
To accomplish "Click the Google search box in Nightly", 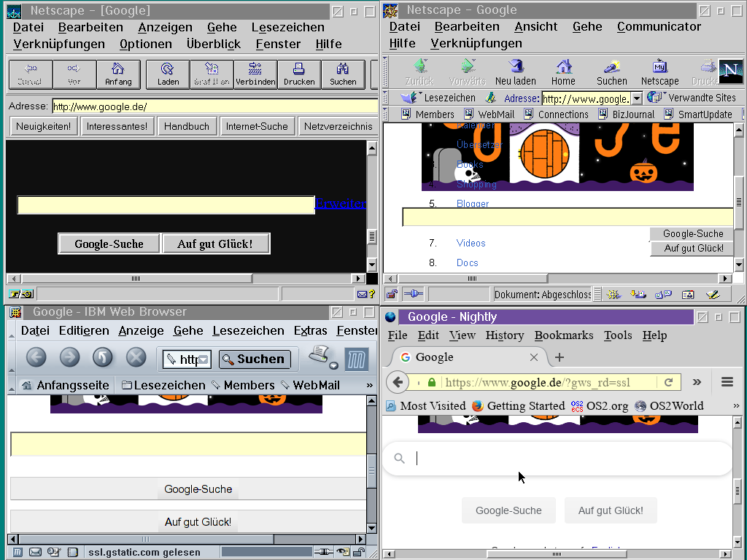I will click(x=557, y=458).
